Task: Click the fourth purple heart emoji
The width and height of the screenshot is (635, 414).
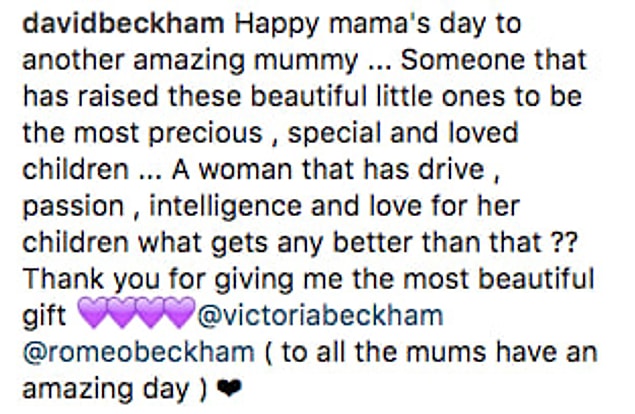Action: [179, 312]
